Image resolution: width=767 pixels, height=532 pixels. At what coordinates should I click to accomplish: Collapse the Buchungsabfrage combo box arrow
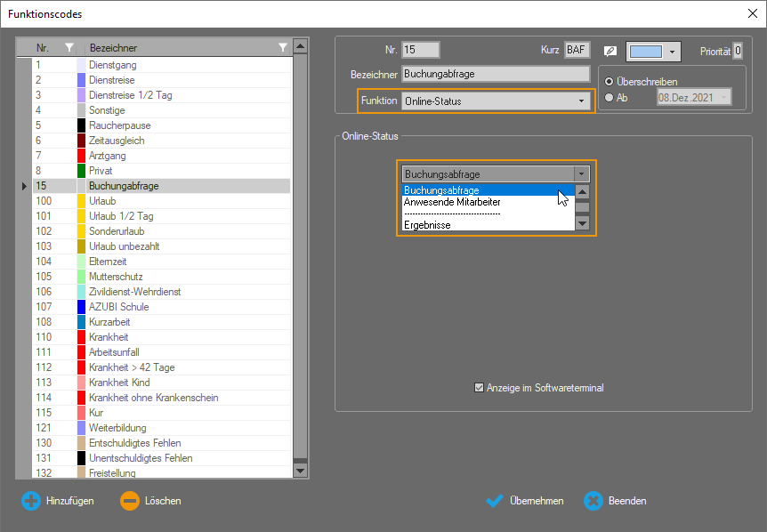coord(582,174)
